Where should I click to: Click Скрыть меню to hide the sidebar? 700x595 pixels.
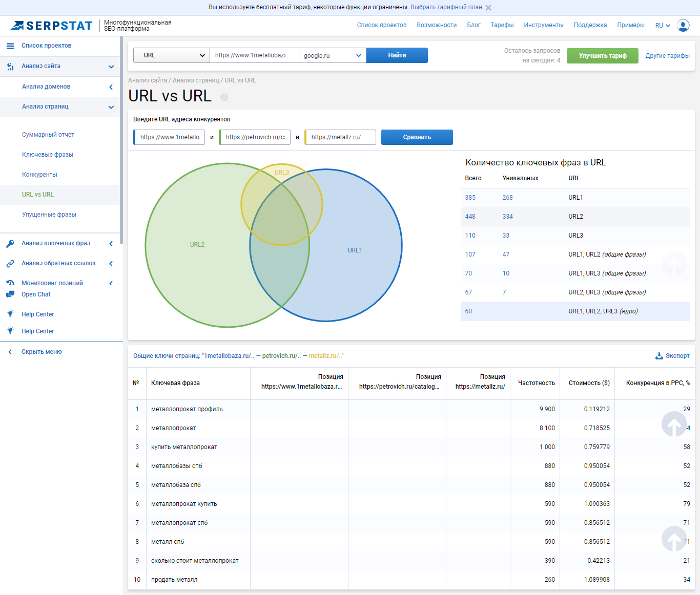42,352
